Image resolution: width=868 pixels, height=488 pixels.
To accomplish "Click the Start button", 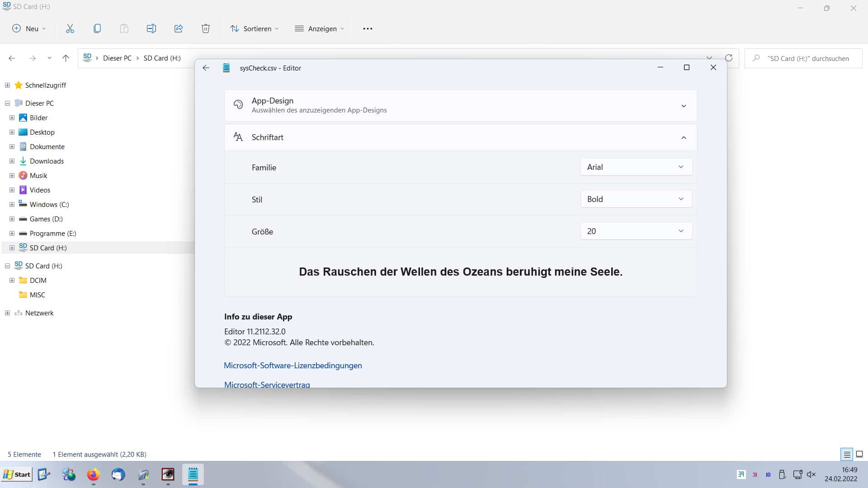I will (x=17, y=474).
